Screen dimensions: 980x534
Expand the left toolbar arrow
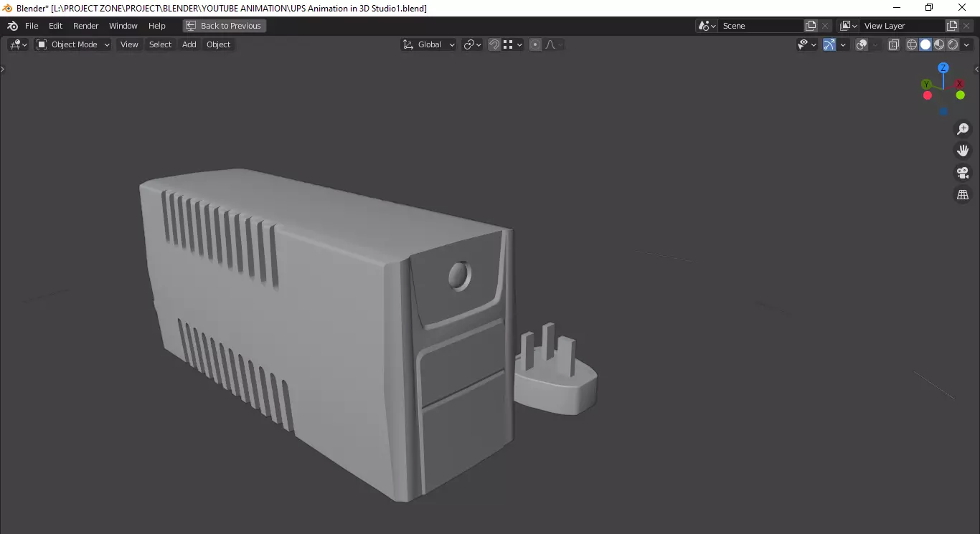[x=2, y=70]
